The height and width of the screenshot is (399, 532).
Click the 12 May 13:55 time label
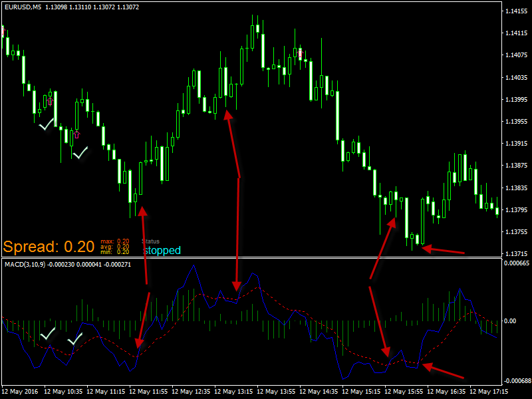click(x=276, y=392)
